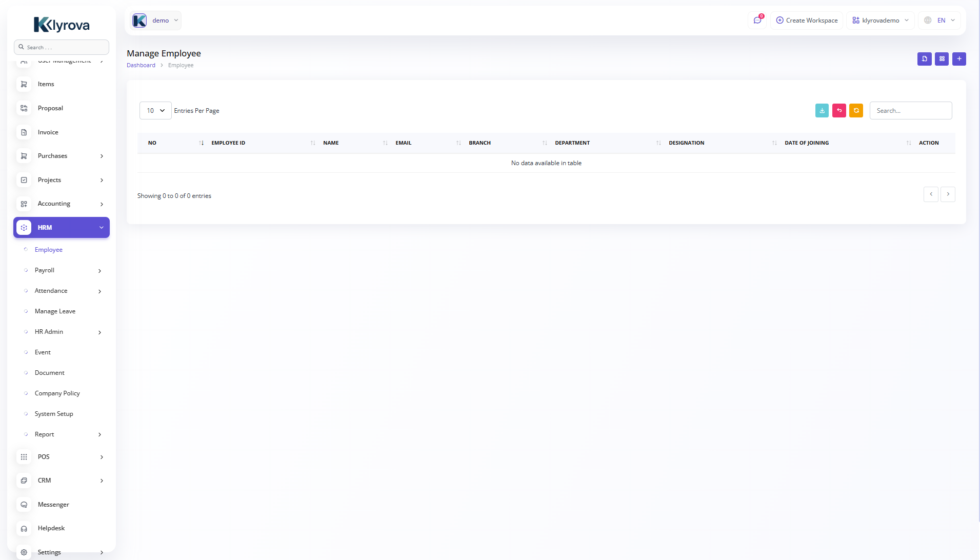Open the chat messages notification icon
Viewport: 980px width, 560px height.
757,21
